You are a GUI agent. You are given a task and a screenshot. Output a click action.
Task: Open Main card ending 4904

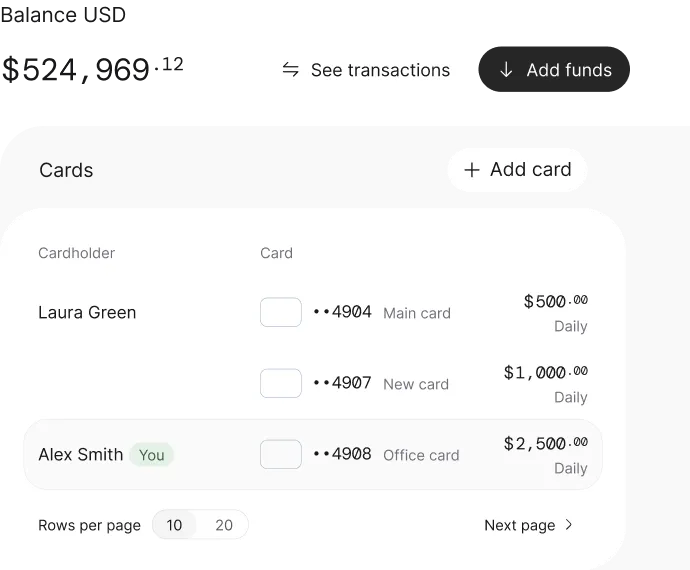(x=382, y=312)
